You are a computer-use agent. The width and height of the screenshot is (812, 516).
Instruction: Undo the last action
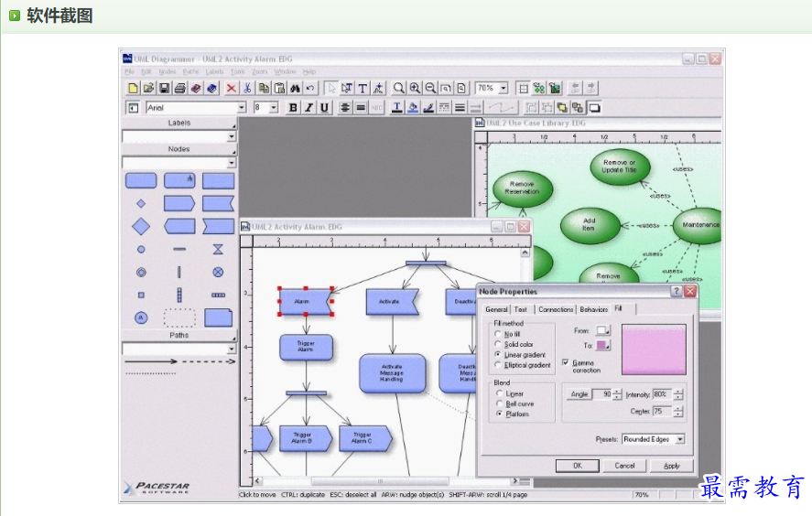click(x=310, y=88)
